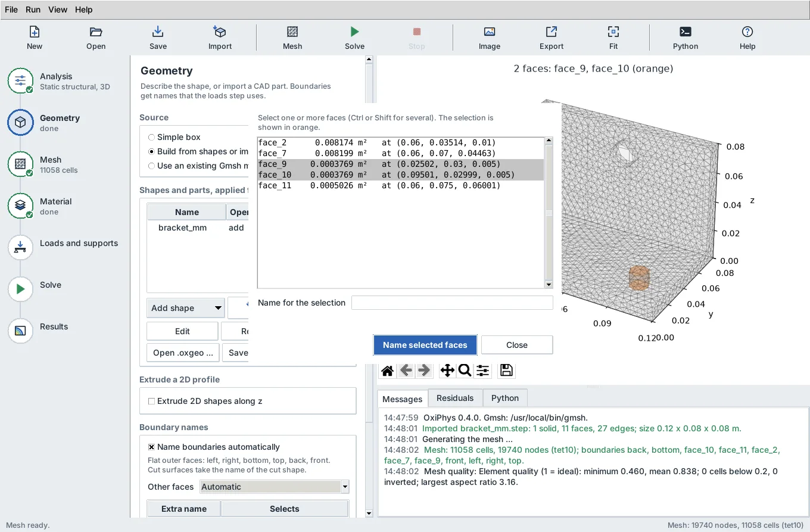Click the Selects column header

(x=284, y=509)
